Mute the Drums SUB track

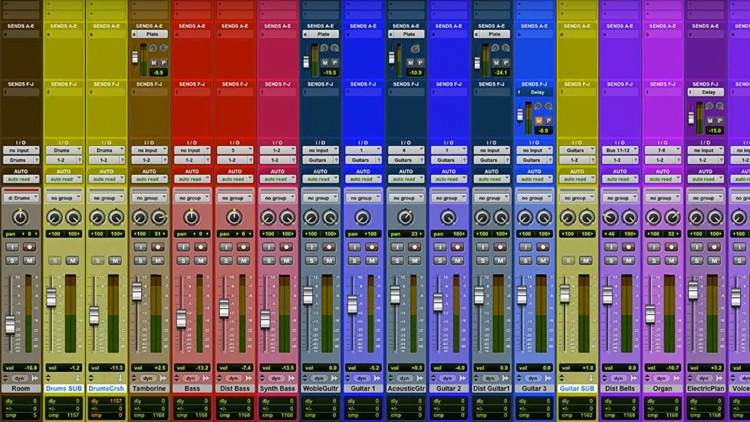(72, 261)
